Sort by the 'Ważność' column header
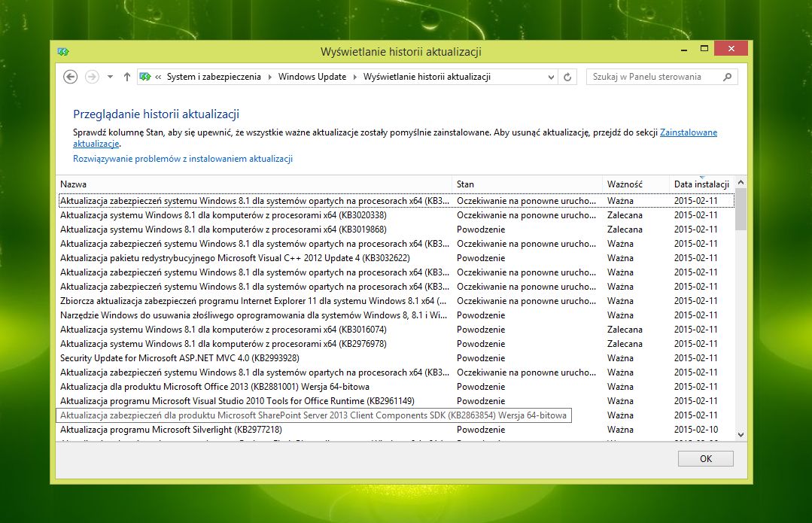 635,184
